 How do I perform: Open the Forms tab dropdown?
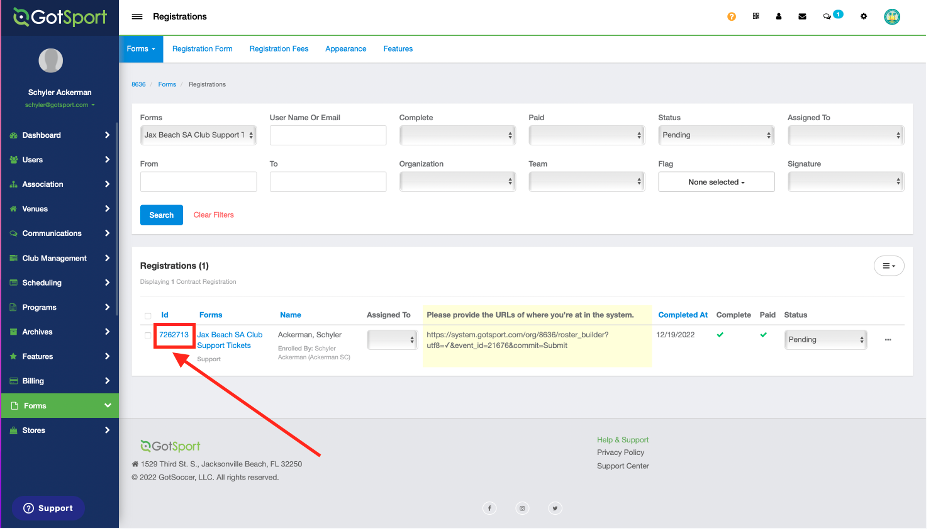pos(141,49)
